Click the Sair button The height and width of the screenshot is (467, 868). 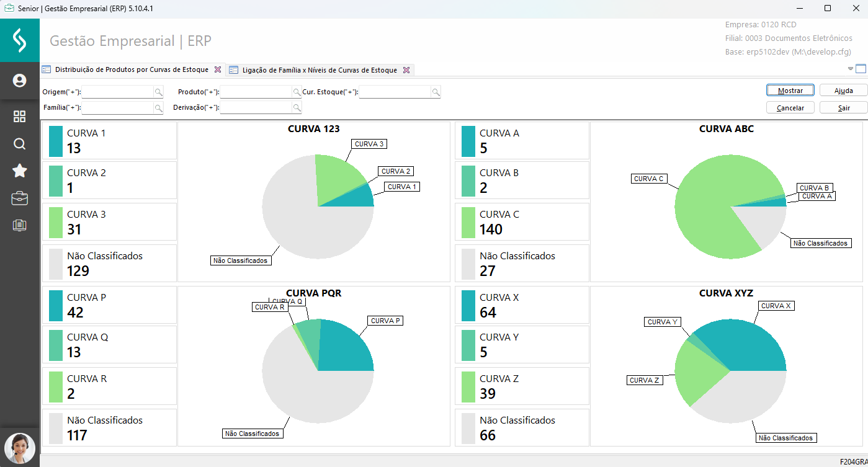tap(843, 108)
